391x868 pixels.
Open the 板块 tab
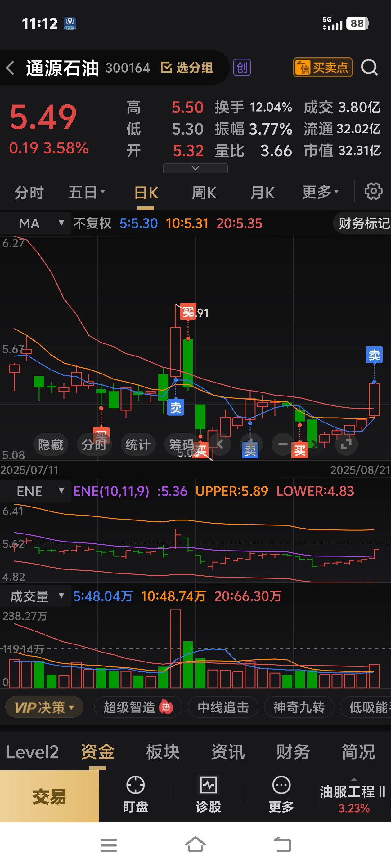click(x=163, y=752)
